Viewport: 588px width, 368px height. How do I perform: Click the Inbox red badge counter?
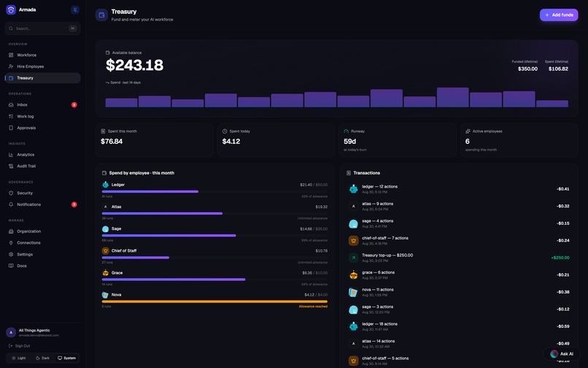pyautogui.click(x=74, y=104)
